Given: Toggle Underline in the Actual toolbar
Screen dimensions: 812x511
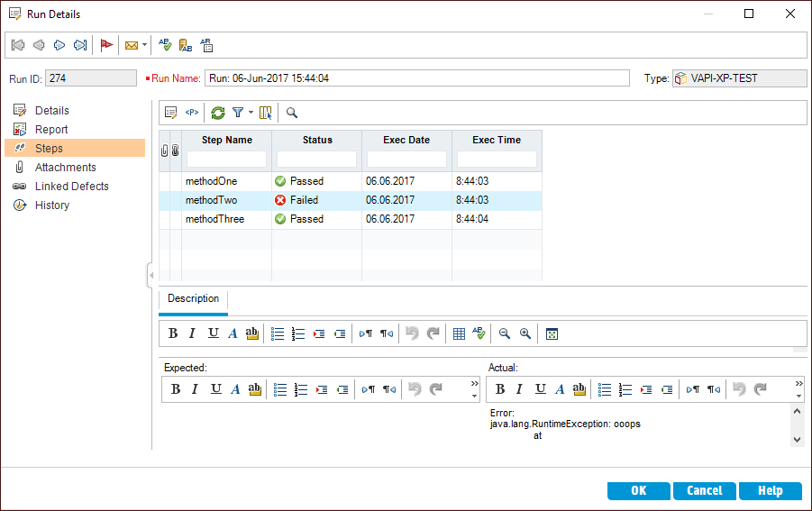Looking at the screenshot, I should (540, 389).
